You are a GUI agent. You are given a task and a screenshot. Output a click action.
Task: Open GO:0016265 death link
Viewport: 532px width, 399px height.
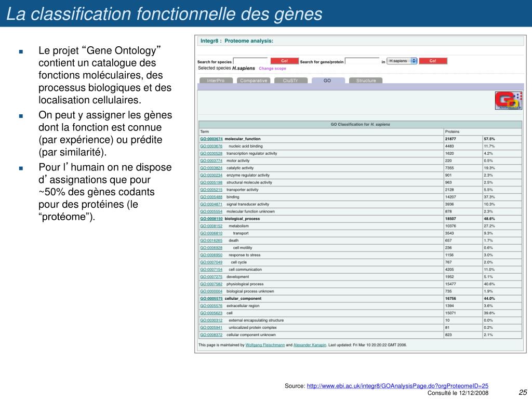click(x=211, y=241)
